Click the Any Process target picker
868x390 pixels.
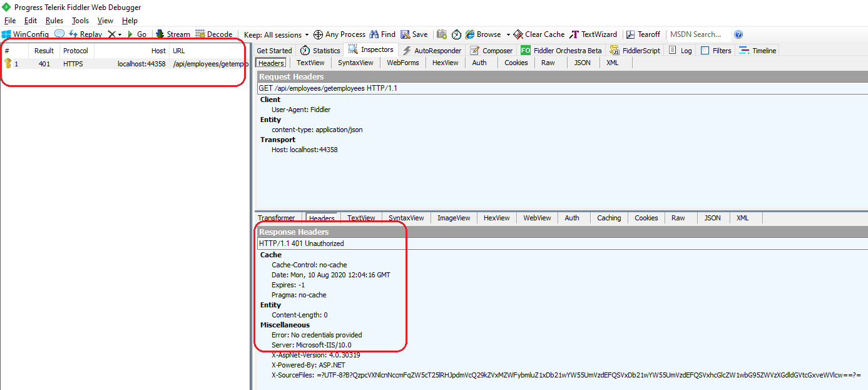(339, 34)
